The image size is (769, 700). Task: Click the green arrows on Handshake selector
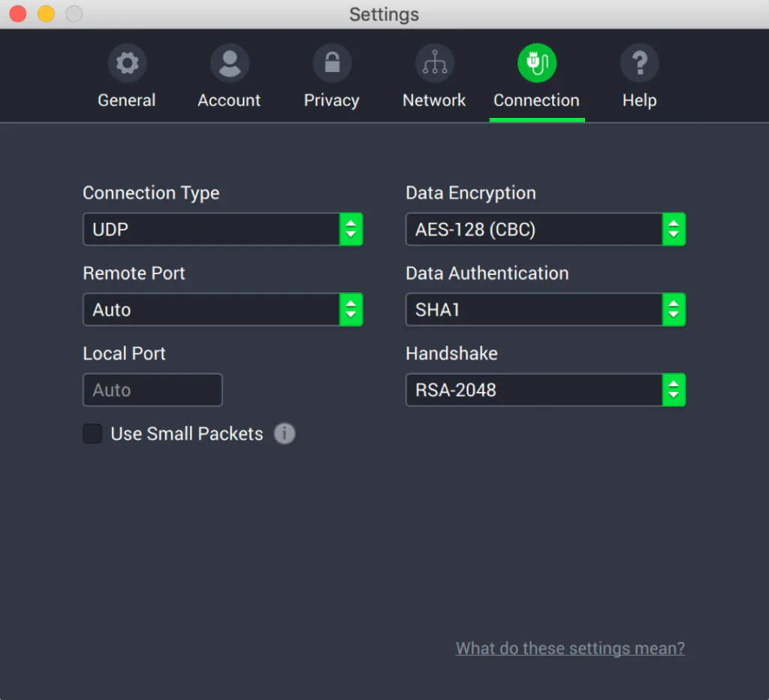coord(674,390)
